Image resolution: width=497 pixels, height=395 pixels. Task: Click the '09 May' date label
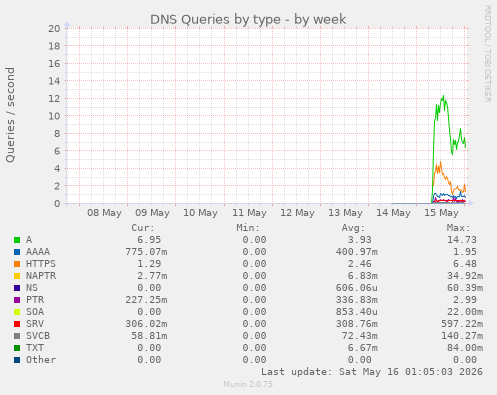pos(152,213)
